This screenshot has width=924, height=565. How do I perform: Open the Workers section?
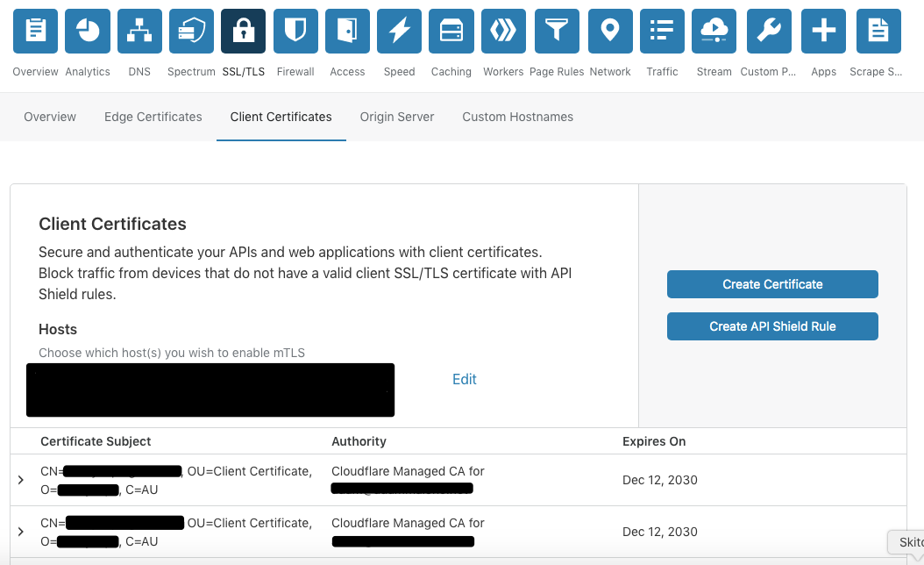(x=502, y=30)
